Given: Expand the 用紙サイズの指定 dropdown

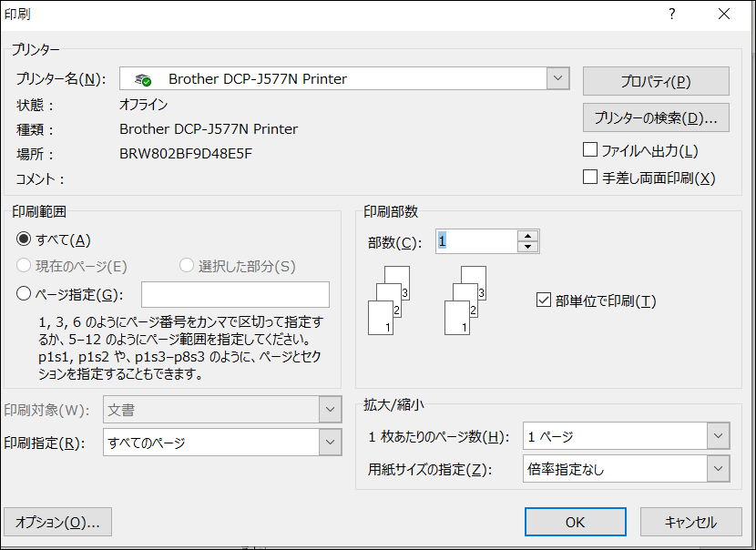Looking at the screenshot, I should click(719, 468).
